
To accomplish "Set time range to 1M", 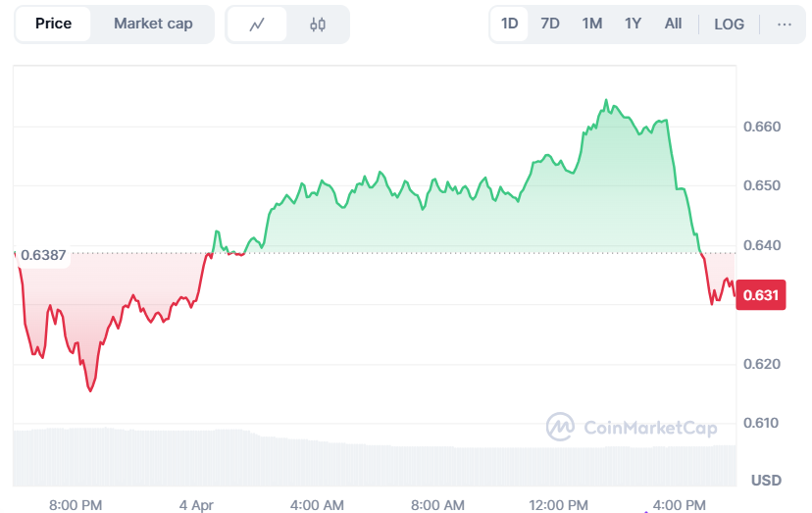I will pos(591,24).
